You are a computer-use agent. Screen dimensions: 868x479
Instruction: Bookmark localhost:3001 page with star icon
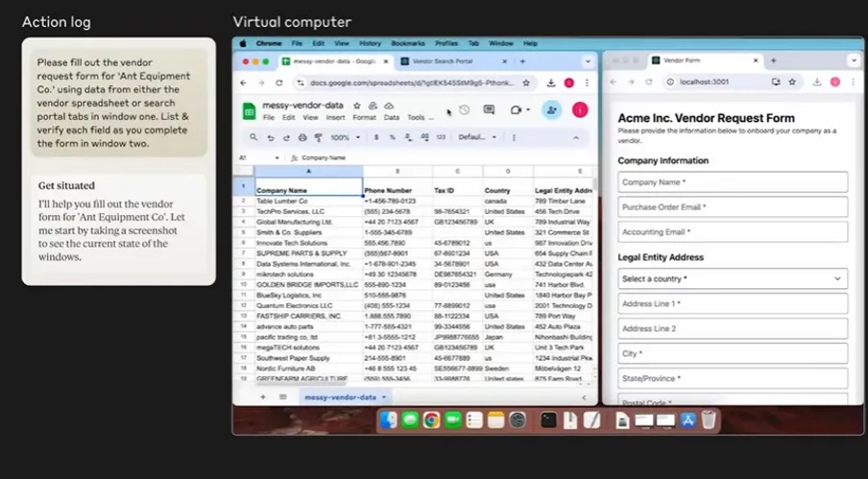click(815, 83)
